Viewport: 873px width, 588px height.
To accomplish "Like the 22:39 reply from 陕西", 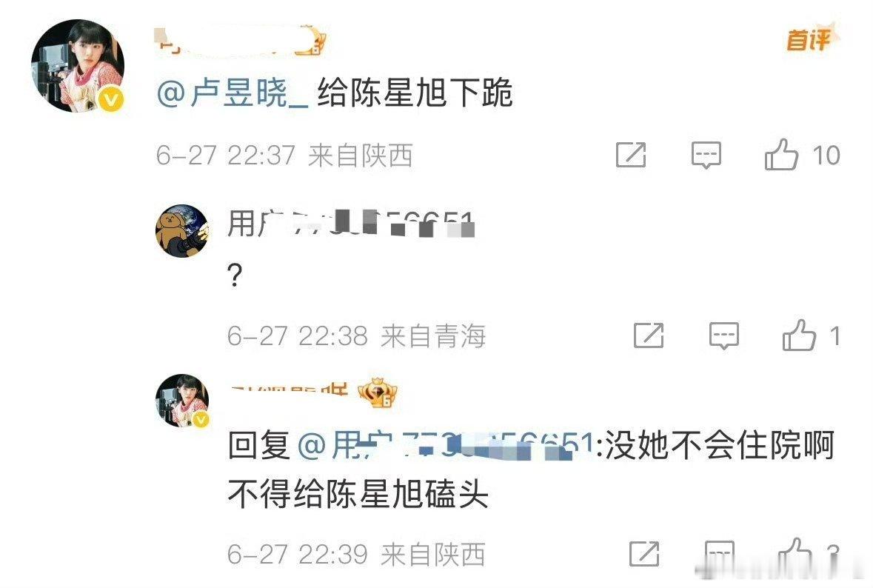I will 794,552.
